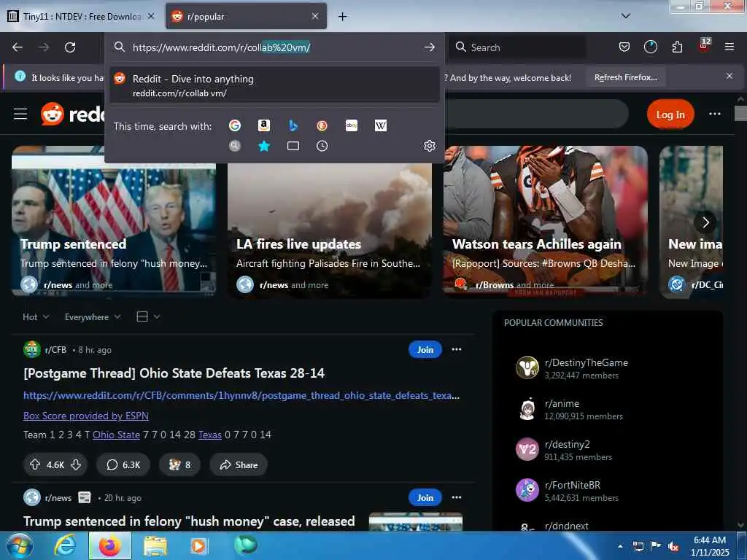Search bookmarks using the star icon

[264, 146]
